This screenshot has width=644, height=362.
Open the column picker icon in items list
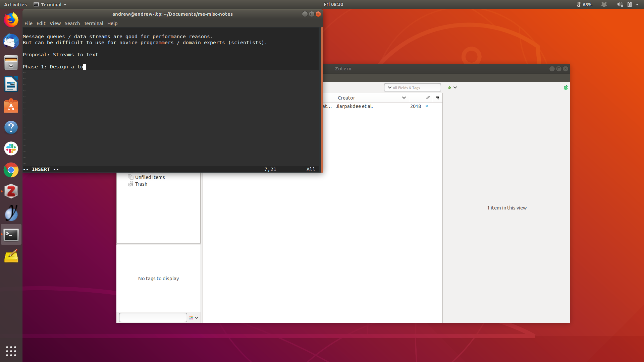click(437, 98)
